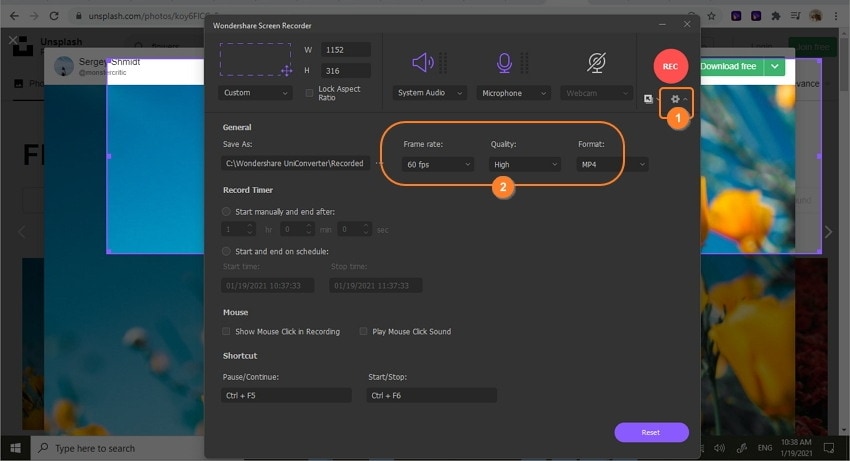Click the ENG language indicator in taskbar

(x=765, y=448)
